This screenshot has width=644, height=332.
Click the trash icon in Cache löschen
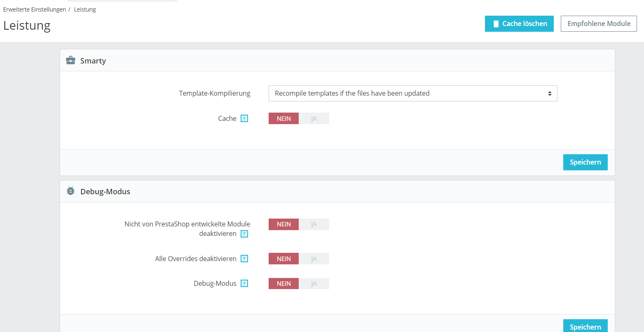pyautogui.click(x=496, y=24)
